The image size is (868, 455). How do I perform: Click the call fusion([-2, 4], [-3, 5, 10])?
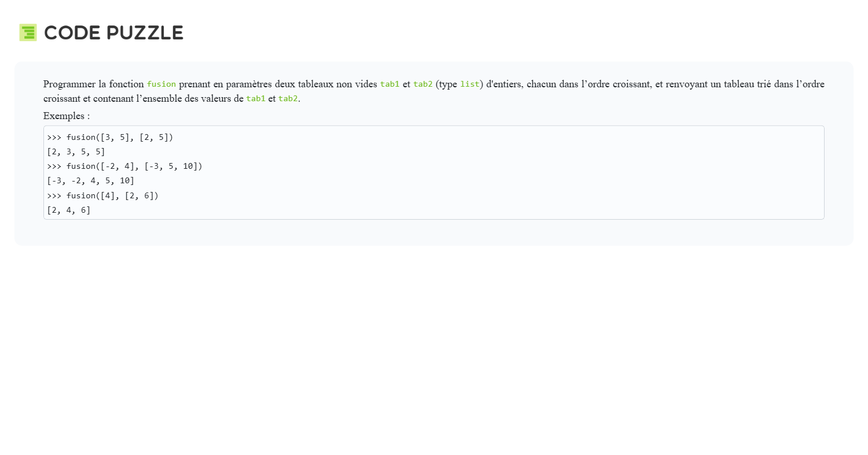click(134, 167)
